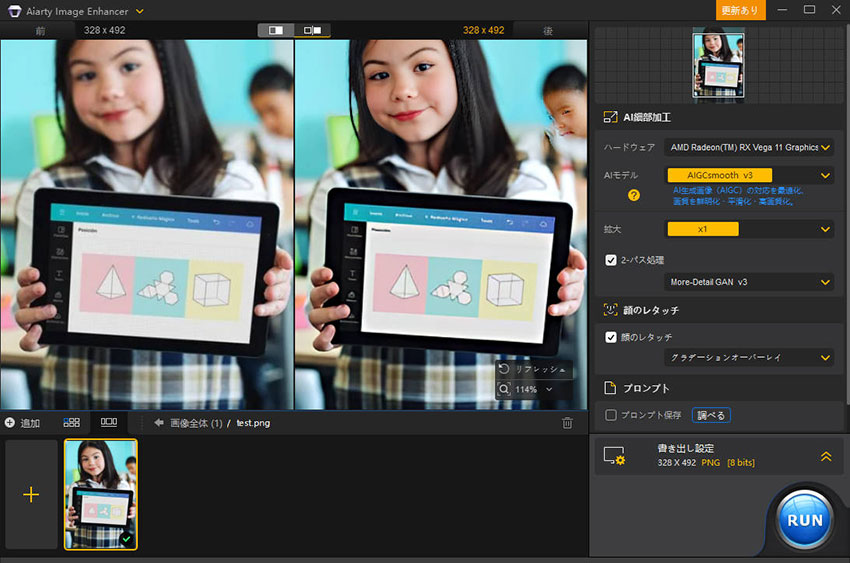Click the AI model description link text
The width and height of the screenshot is (850, 563).
(739, 196)
